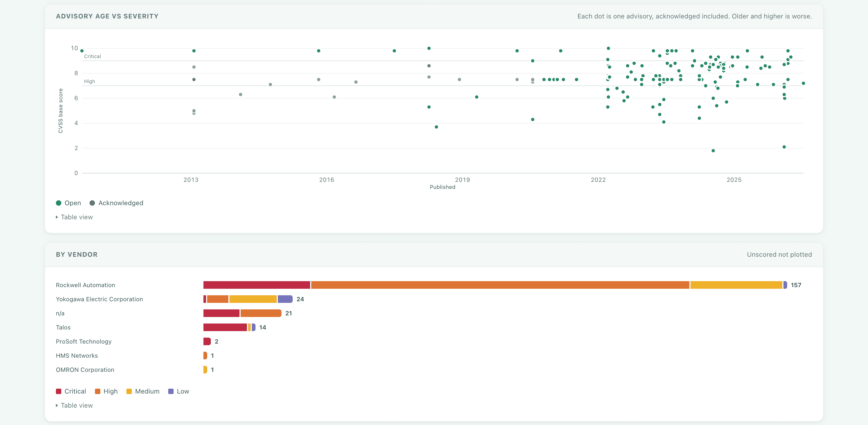The width and height of the screenshot is (868, 425).
Task: Toggle the High severity legend item
Action: pos(106,391)
